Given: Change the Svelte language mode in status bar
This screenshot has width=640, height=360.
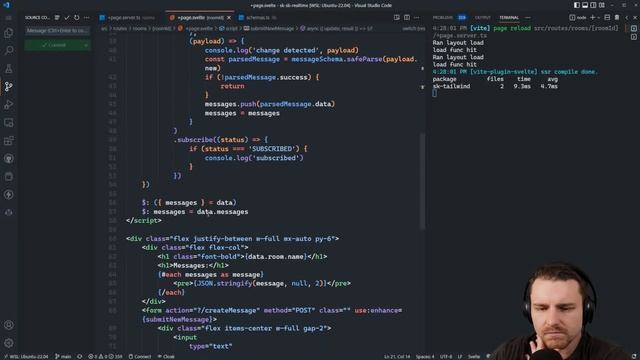Looking at the screenshot, I should pos(473,356).
